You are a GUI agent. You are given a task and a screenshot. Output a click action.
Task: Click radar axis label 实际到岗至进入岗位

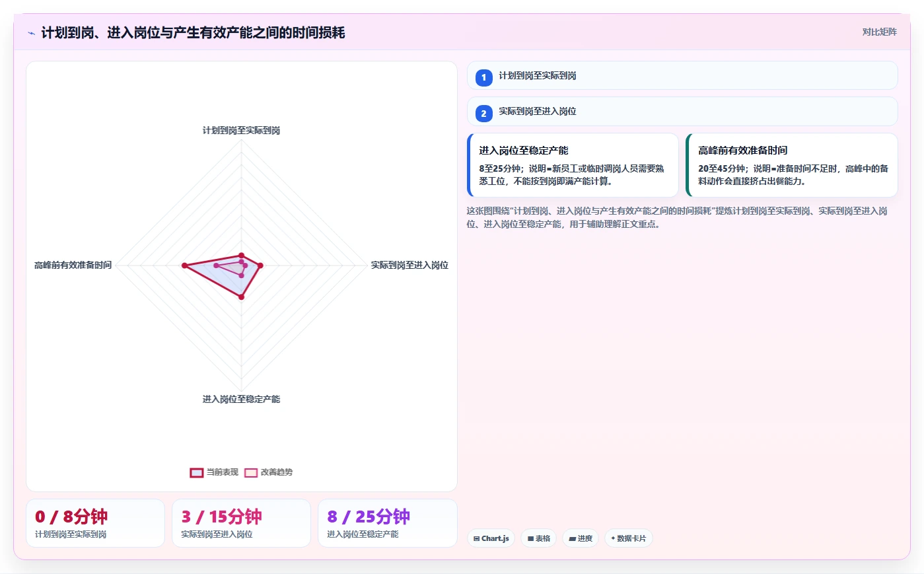(409, 265)
